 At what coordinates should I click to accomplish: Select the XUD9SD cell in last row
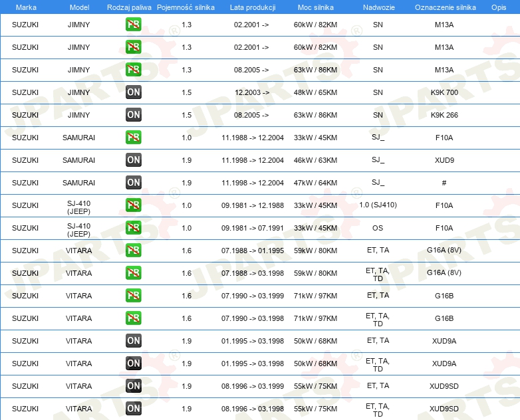[444, 409]
